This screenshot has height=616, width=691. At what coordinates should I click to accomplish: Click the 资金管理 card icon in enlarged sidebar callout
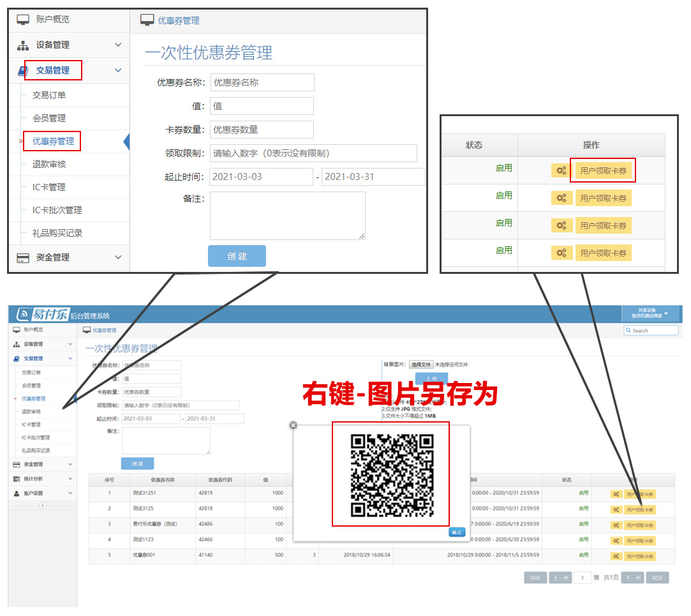pos(23,257)
